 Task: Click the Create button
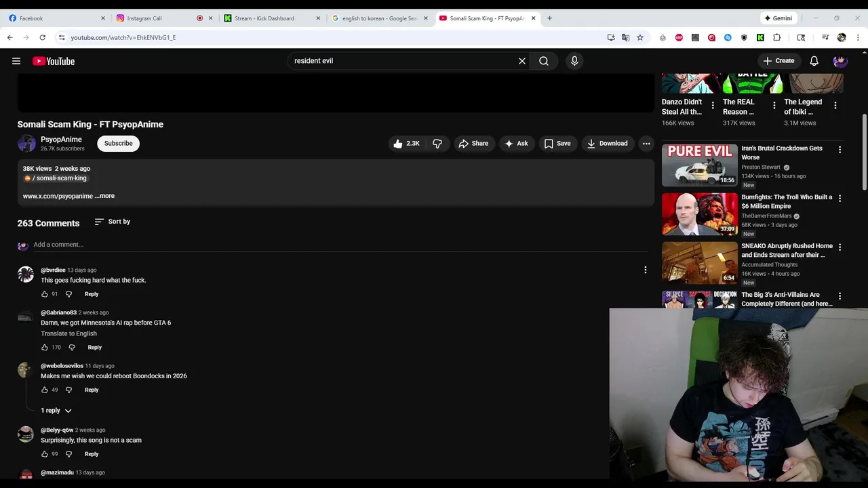pos(778,61)
